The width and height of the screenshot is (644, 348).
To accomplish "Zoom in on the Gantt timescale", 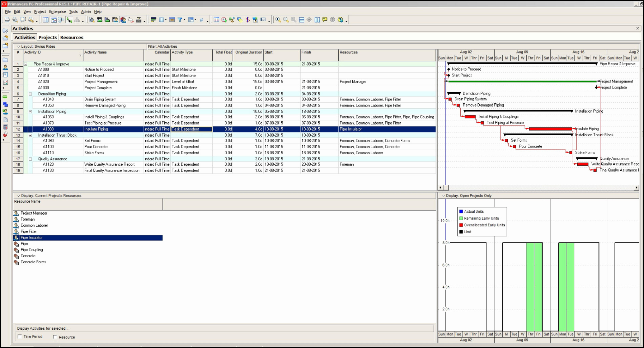I will click(x=277, y=20).
